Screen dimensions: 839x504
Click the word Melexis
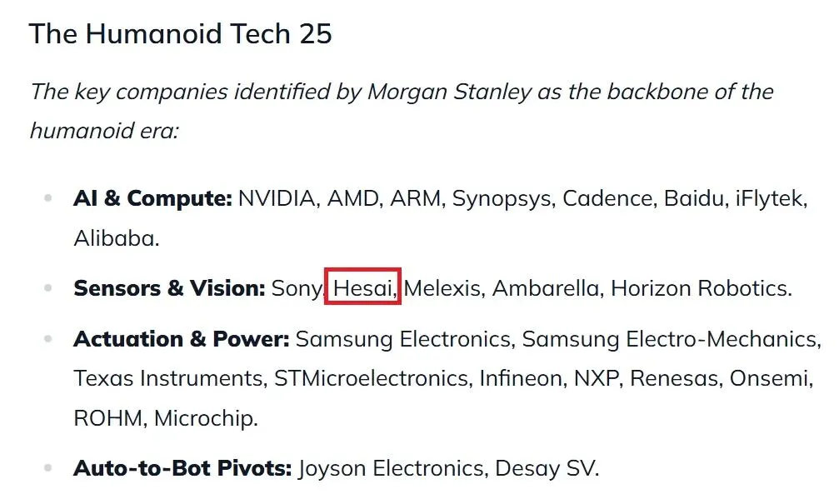pyautogui.click(x=442, y=288)
